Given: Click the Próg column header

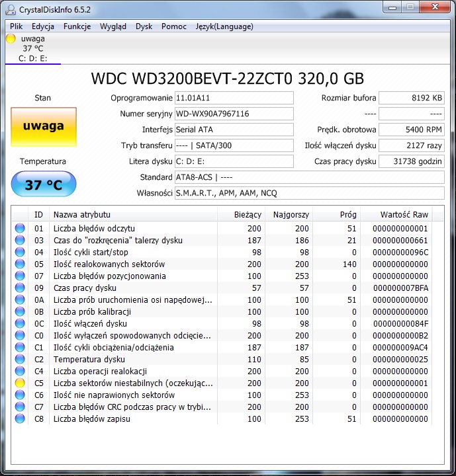Looking at the screenshot, I should coord(336,215).
